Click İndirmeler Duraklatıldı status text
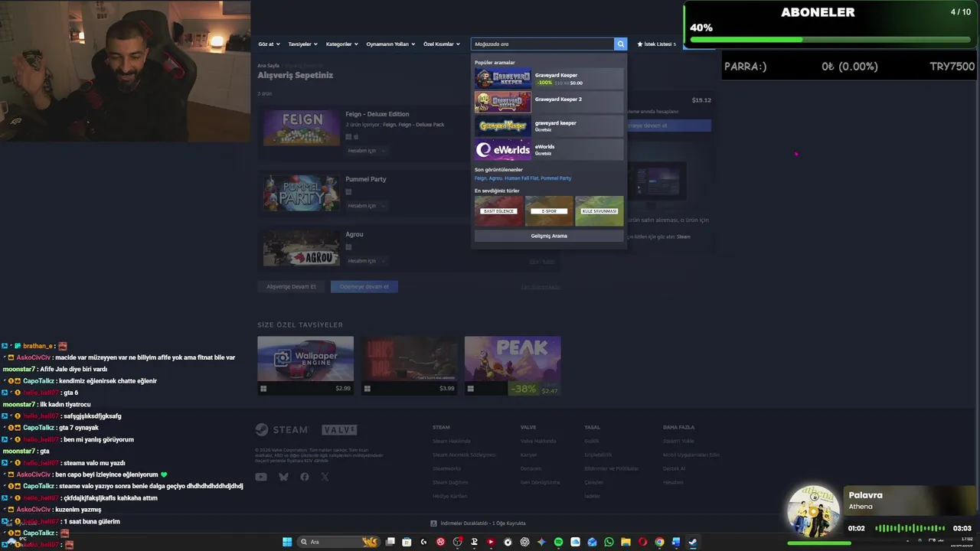 pyautogui.click(x=482, y=523)
